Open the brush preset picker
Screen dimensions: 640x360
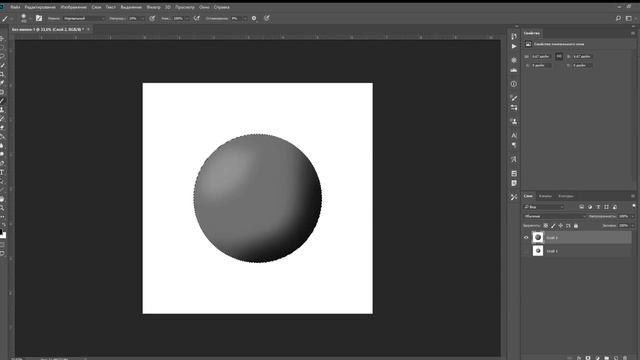[24, 18]
